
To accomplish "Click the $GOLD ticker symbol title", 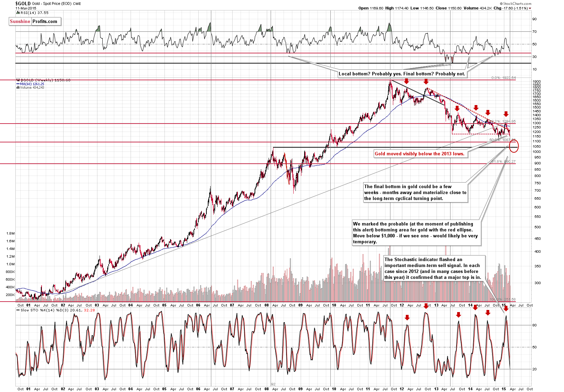I will click(x=23, y=3).
